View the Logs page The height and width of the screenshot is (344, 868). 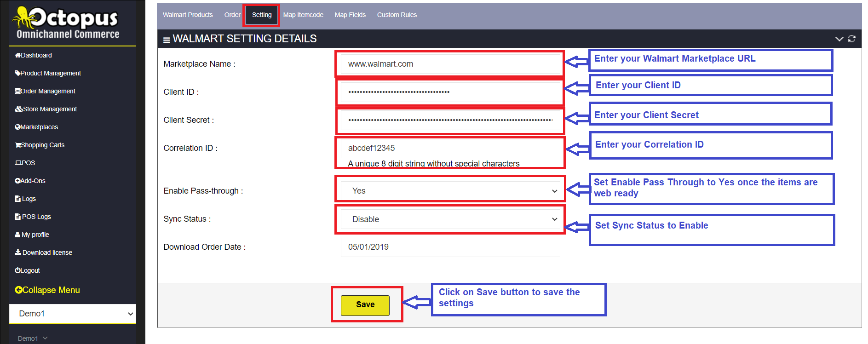pos(29,199)
